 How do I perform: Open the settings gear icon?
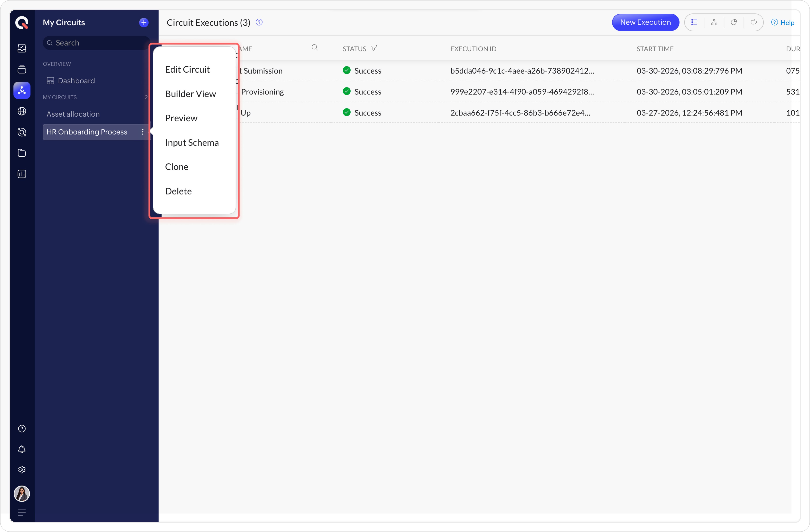(x=22, y=470)
